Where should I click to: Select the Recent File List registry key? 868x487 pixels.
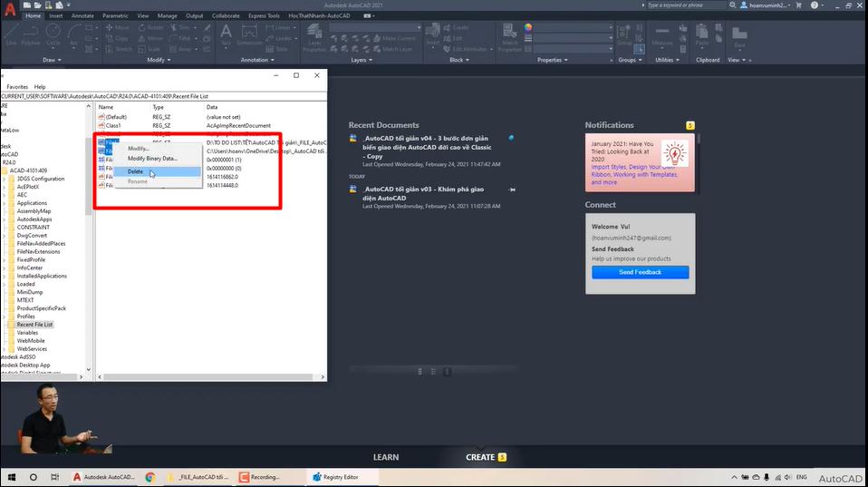(x=34, y=325)
